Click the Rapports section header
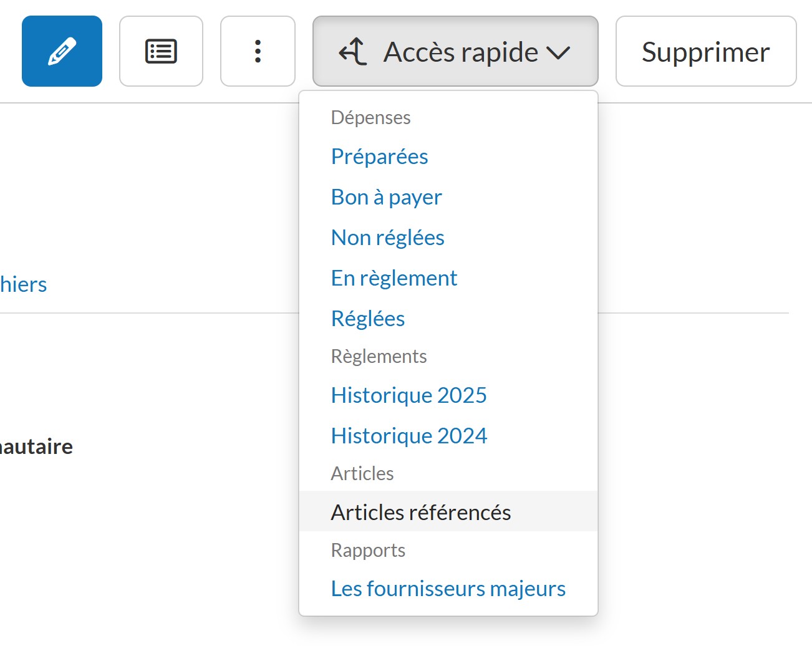 (368, 551)
